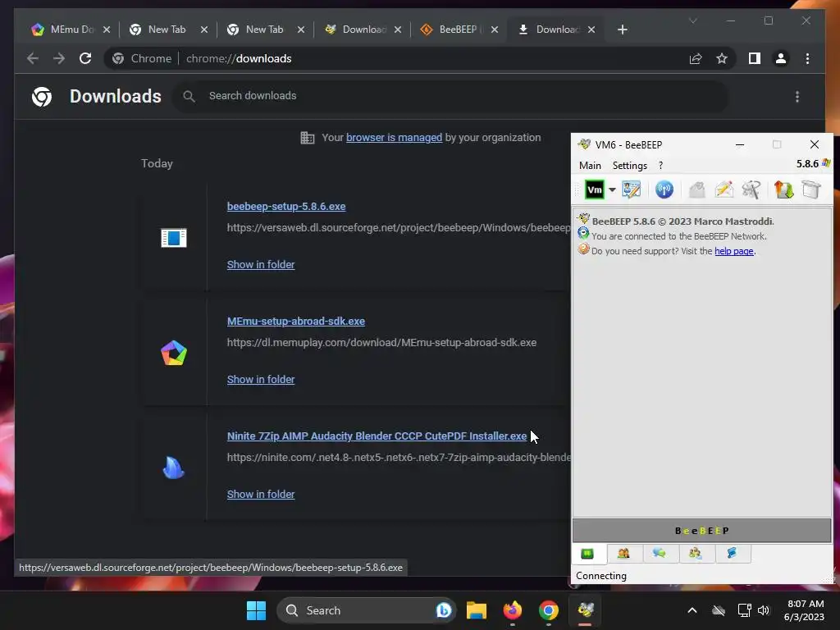
Task: Open the Settings menu in BeeBEEP
Action: coord(629,166)
